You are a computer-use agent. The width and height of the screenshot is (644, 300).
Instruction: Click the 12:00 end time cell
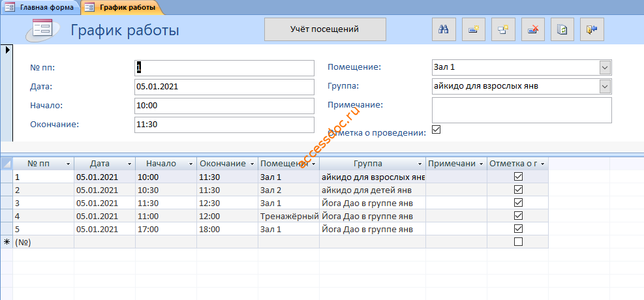(227, 216)
